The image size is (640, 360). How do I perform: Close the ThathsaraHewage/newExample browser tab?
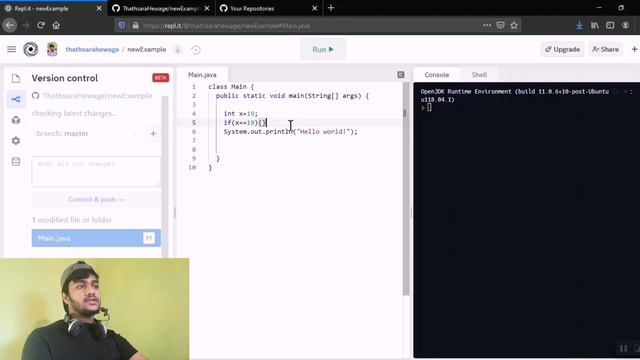point(207,8)
